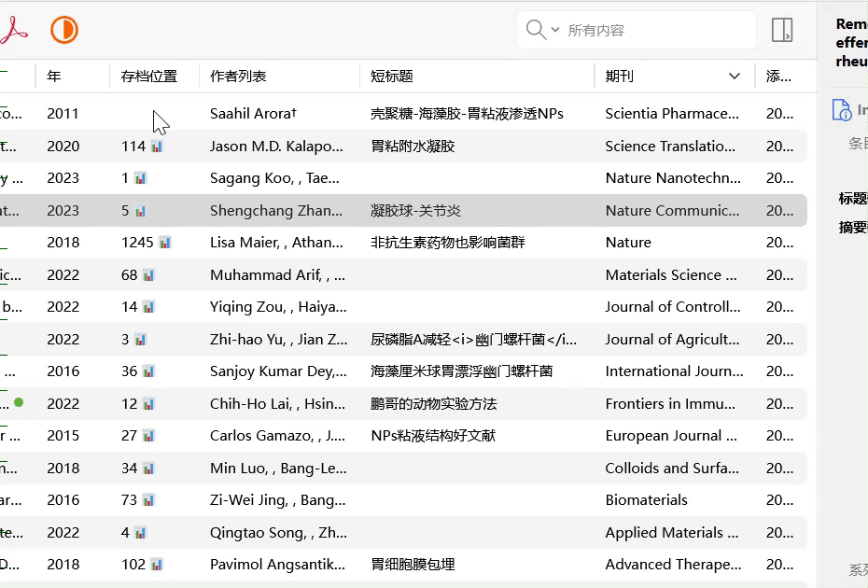Toggle the right item pane layout icon
868x588 pixels.
(782, 30)
